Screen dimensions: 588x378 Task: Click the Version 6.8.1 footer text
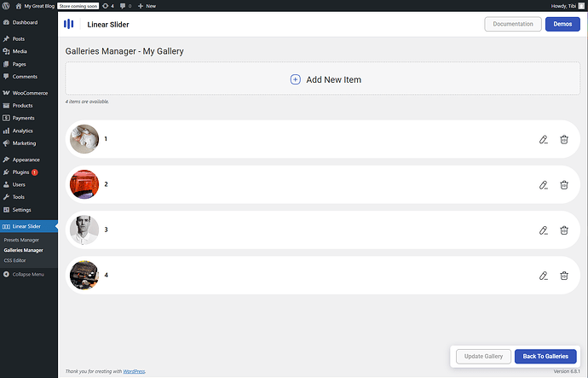[x=567, y=371]
